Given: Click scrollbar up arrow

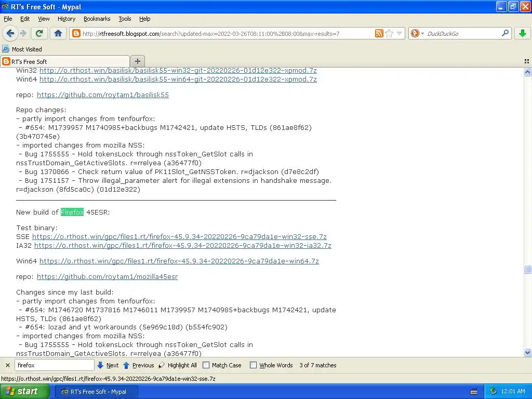Looking at the screenshot, I should [x=527, y=72].
